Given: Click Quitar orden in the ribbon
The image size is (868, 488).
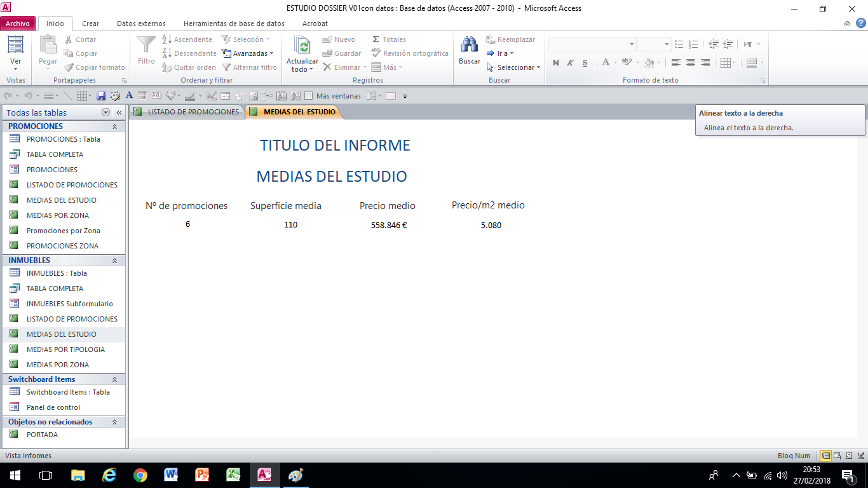Looking at the screenshot, I should 189,67.
